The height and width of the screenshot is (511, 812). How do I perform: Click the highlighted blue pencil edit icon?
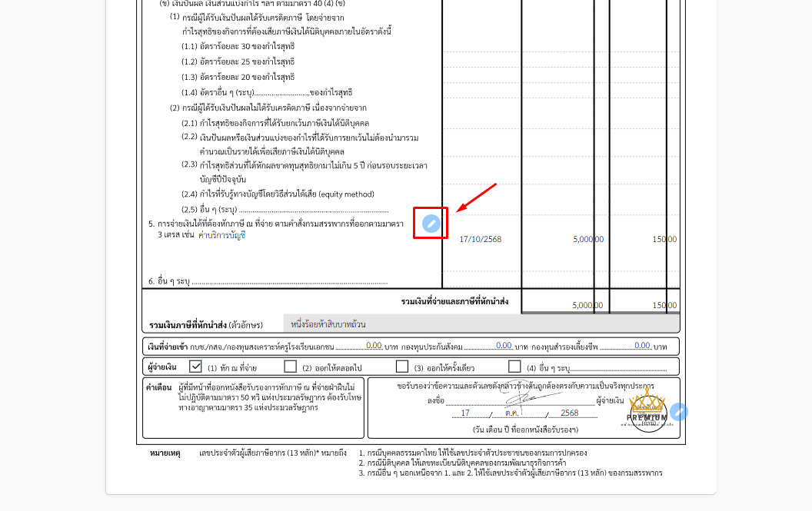(431, 223)
